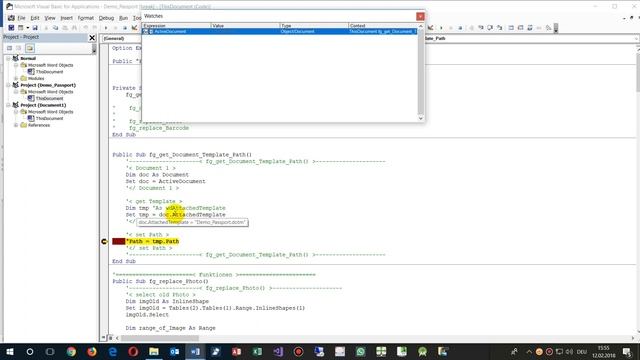Image resolution: width=640 pixels, height=360 pixels.
Task: Expand the Modules folder under Normal
Action: [16, 78]
